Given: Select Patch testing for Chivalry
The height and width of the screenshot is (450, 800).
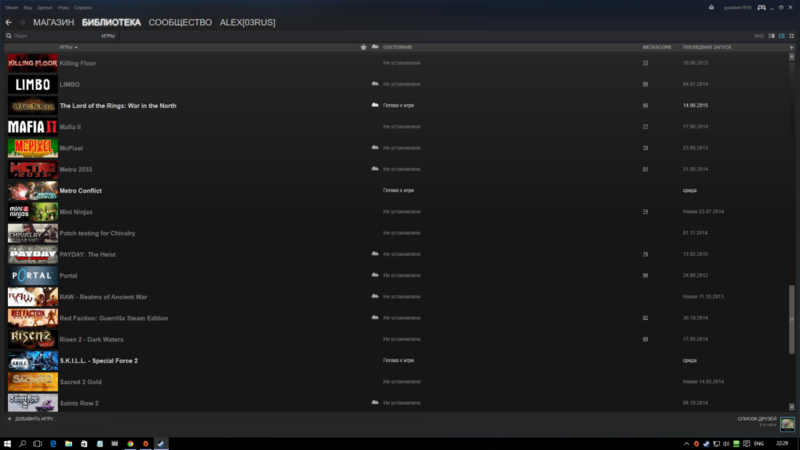Looking at the screenshot, I should (97, 233).
